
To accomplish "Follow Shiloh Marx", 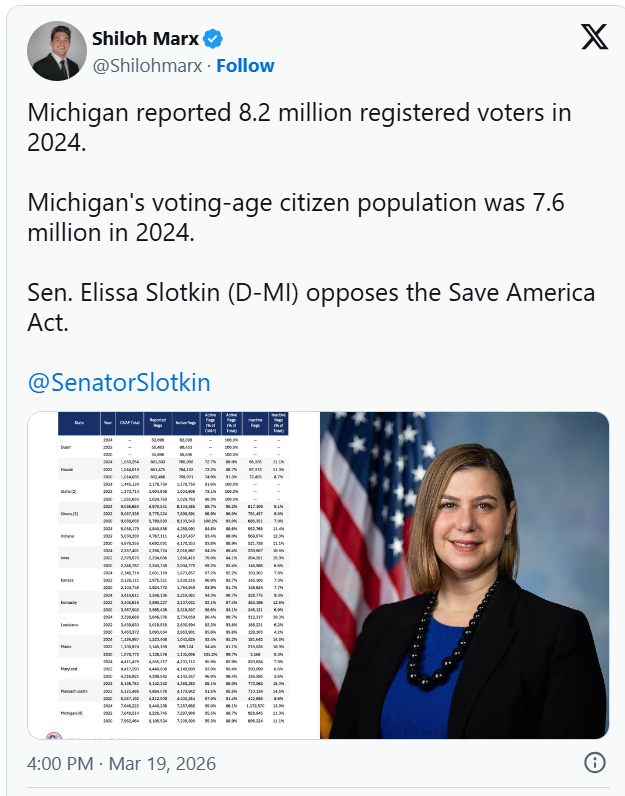I will click(245, 66).
